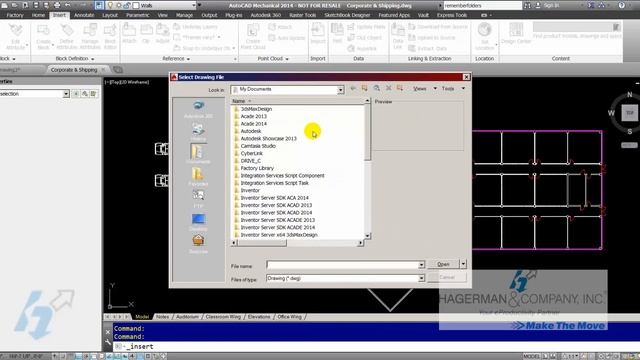Screen dimensions: 640x360
Task: Open the Buzzsaw place in dialog sidebar
Action: pos(198,241)
